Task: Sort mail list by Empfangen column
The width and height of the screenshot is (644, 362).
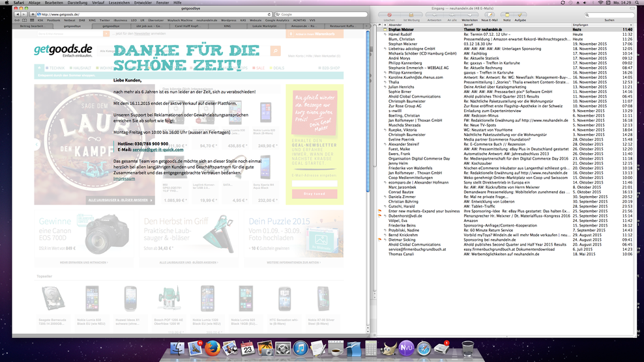Action: pyautogui.click(x=602, y=25)
